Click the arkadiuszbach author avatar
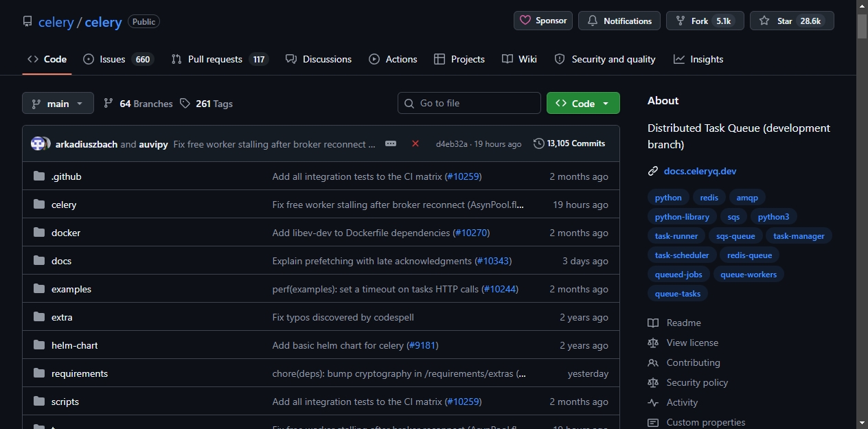The width and height of the screenshot is (868, 429). pos(38,143)
